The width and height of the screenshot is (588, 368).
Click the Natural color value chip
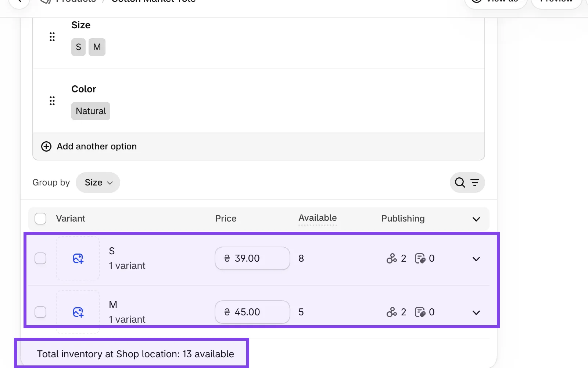[x=91, y=111]
